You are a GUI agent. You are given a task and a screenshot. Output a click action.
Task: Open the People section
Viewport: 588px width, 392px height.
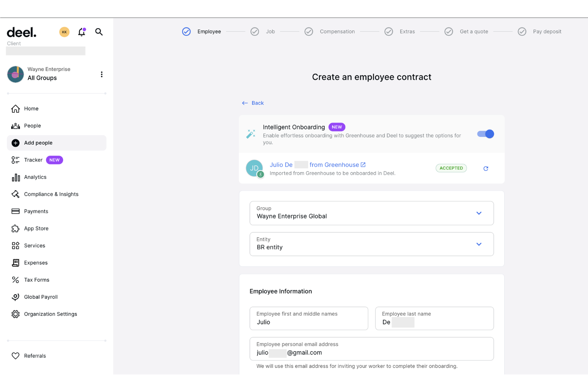click(33, 126)
